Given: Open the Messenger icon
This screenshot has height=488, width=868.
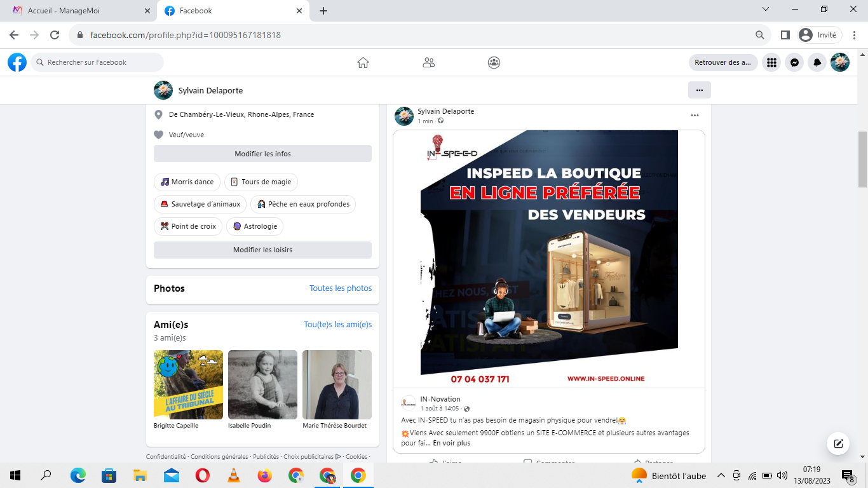Looking at the screenshot, I should click(794, 62).
